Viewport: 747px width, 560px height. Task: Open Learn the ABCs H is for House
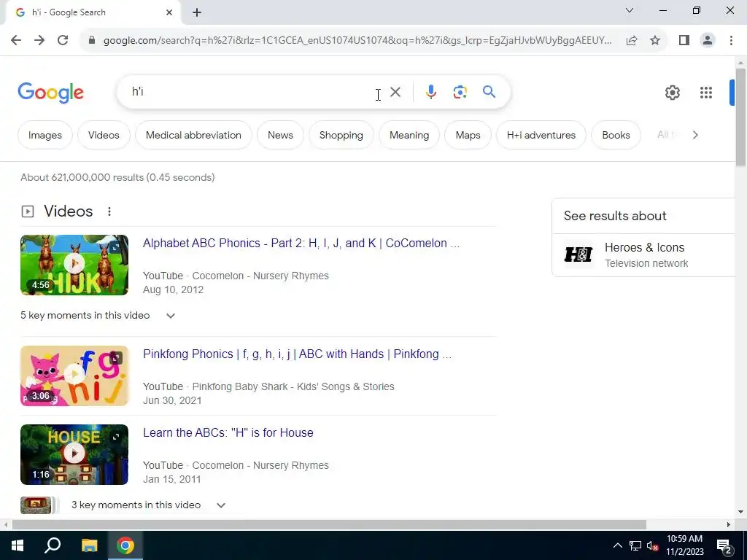(228, 433)
